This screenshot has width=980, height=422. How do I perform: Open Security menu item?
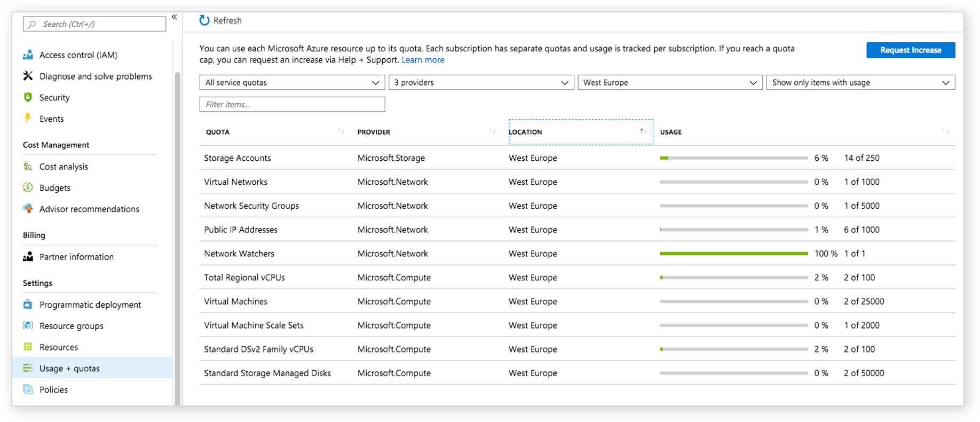click(54, 98)
